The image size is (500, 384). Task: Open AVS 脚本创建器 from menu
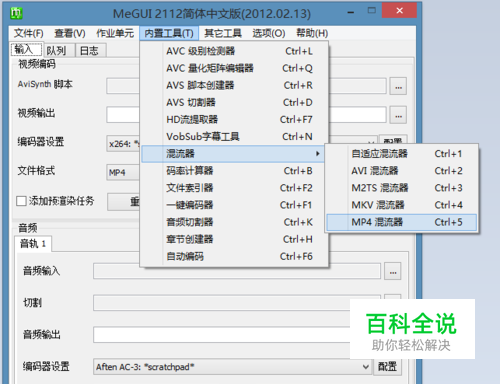pyautogui.click(x=234, y=85)
